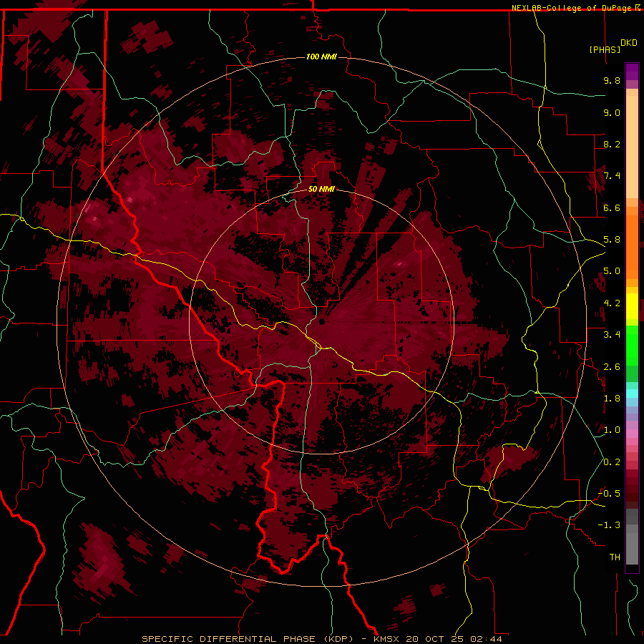Click the bright green segment of color bar

(x=632, y=346)
